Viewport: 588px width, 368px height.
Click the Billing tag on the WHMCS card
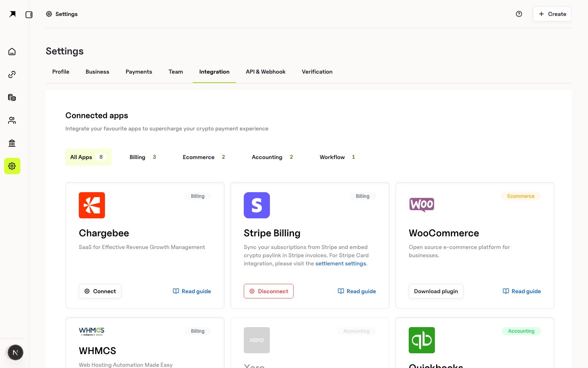tap(198, 331)
